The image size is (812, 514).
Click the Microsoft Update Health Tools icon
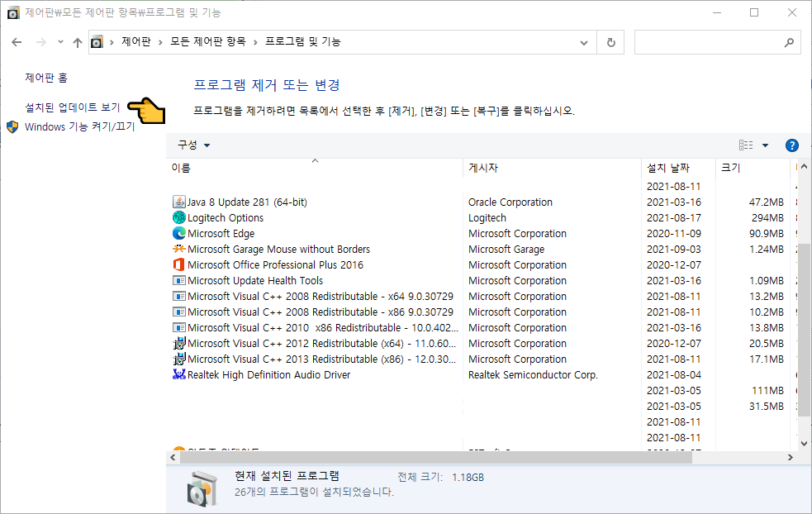click(x=178, y=280)
